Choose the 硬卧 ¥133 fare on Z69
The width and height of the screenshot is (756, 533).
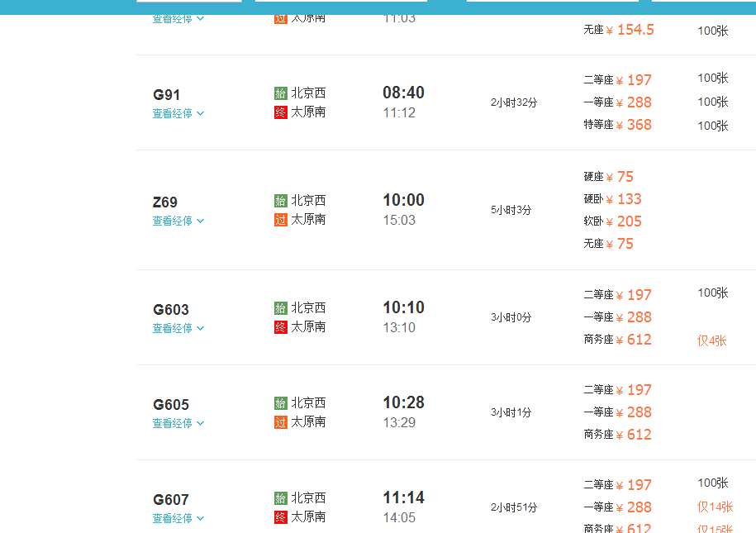click(x=613, y=199)
